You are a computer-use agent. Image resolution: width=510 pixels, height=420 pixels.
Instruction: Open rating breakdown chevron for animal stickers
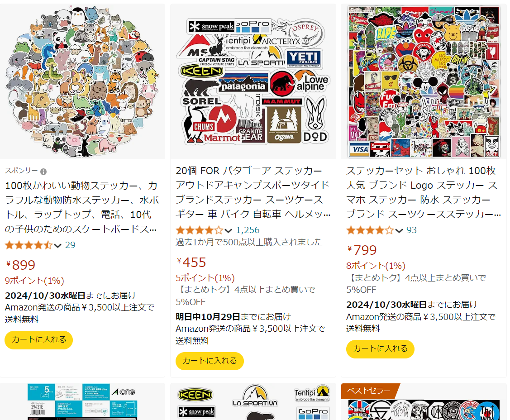[x=57, y=246]
